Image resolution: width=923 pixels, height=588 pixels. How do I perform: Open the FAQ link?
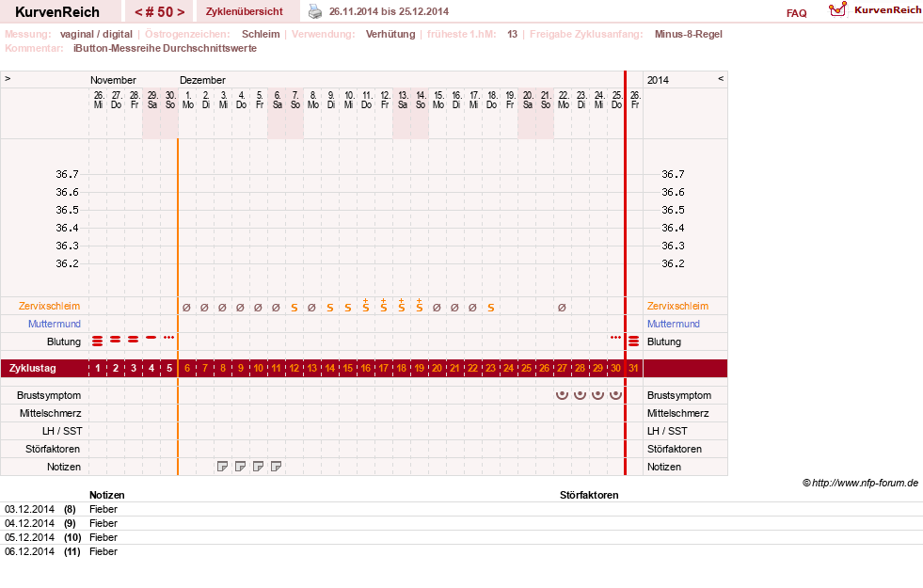[x=796, y=13]
